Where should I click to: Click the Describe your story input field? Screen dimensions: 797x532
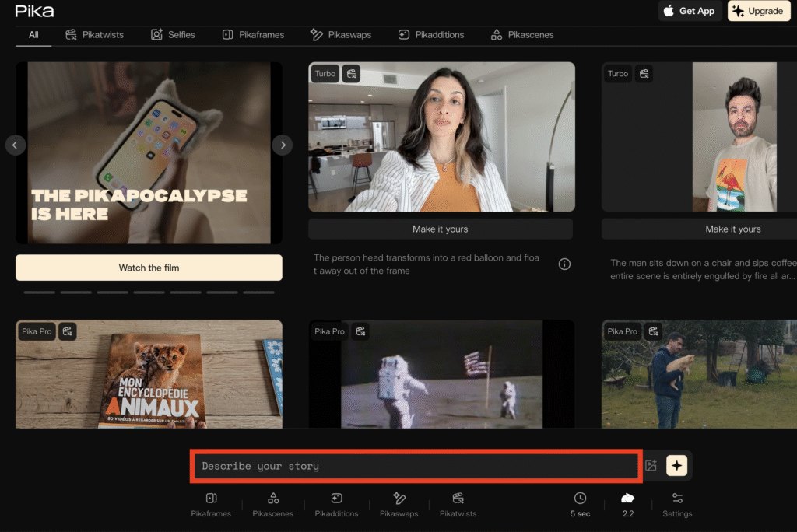point(416,466)
